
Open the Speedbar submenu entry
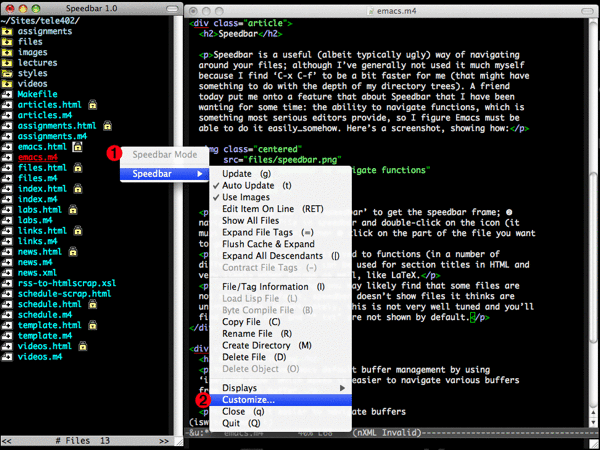coord(165,174)
